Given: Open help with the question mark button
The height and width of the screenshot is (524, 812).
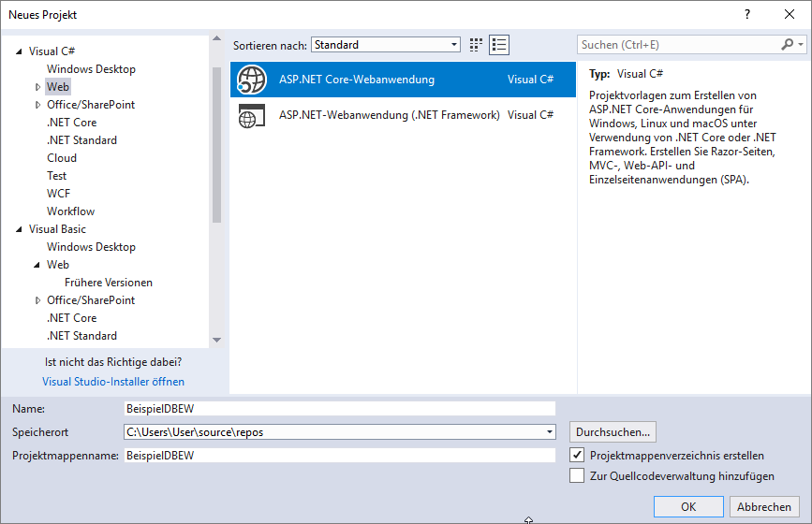Looking at the screenshot, I should click(x=747, y=14).
